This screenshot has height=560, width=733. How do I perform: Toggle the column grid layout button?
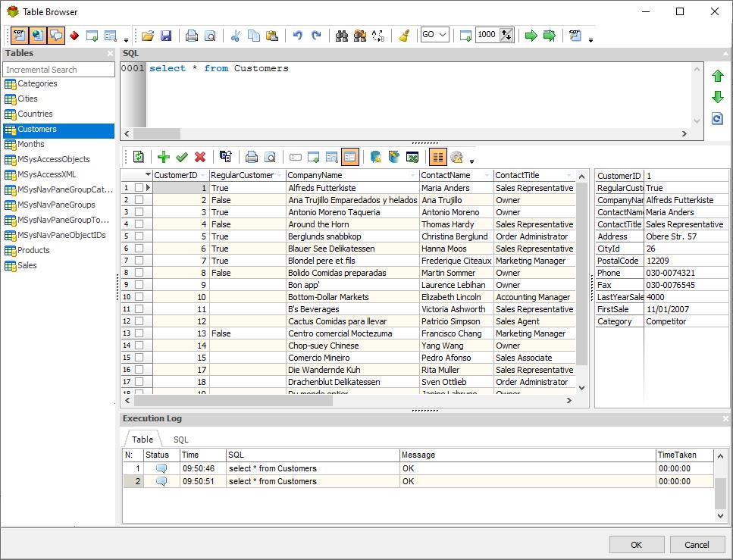tap(438, 157)
